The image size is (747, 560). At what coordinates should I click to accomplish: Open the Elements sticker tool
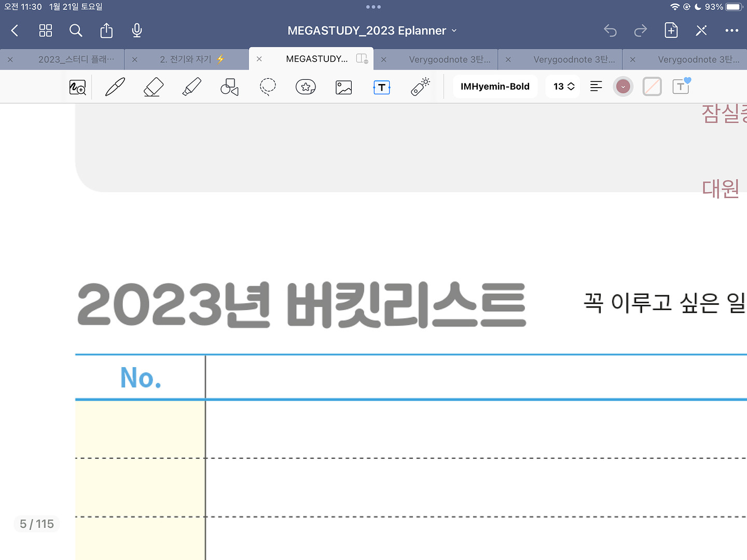[x=306, y=87]
